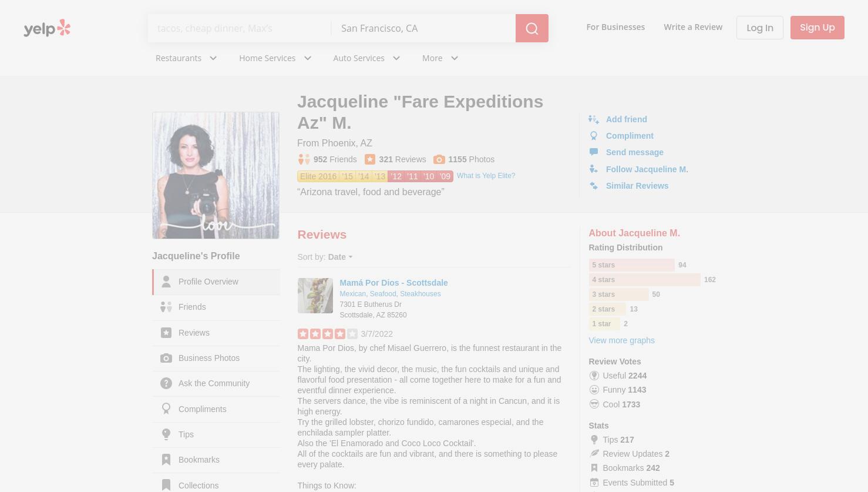Click the Add friend icon
The height and width of the screenshot is (492, 868).
[x=594, y=119]
